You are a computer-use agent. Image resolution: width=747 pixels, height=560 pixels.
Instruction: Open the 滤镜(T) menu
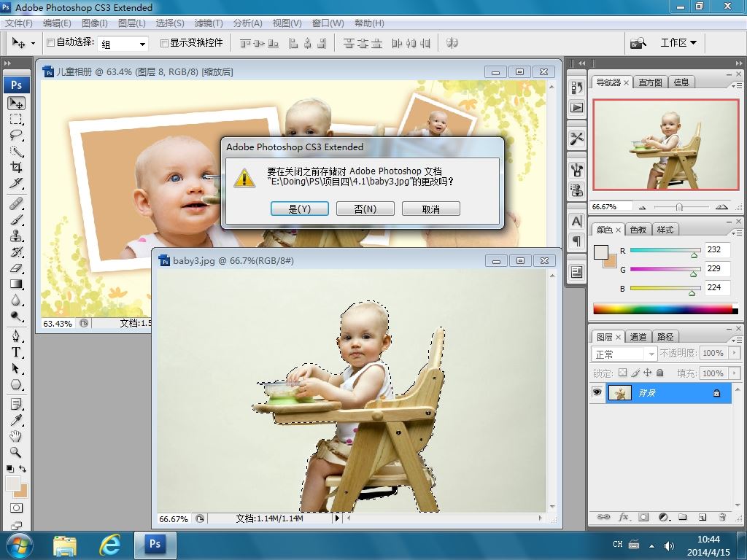coord(209,23)
